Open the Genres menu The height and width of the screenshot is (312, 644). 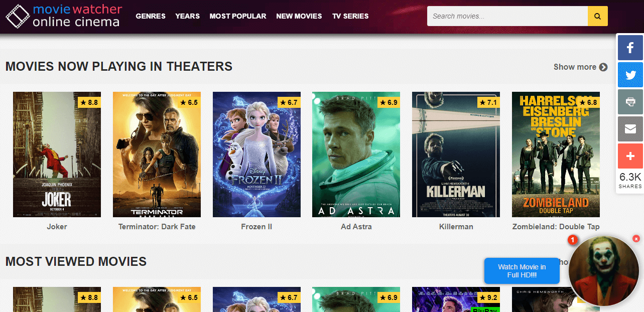coord(150,16)
